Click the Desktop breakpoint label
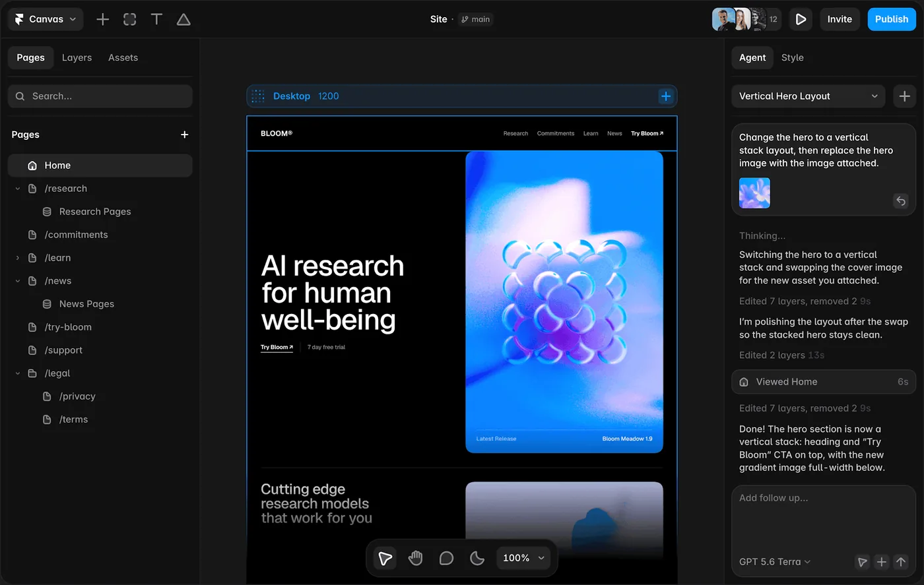The height and width of the screenshot is (585, 924). [x=292, y=96]
